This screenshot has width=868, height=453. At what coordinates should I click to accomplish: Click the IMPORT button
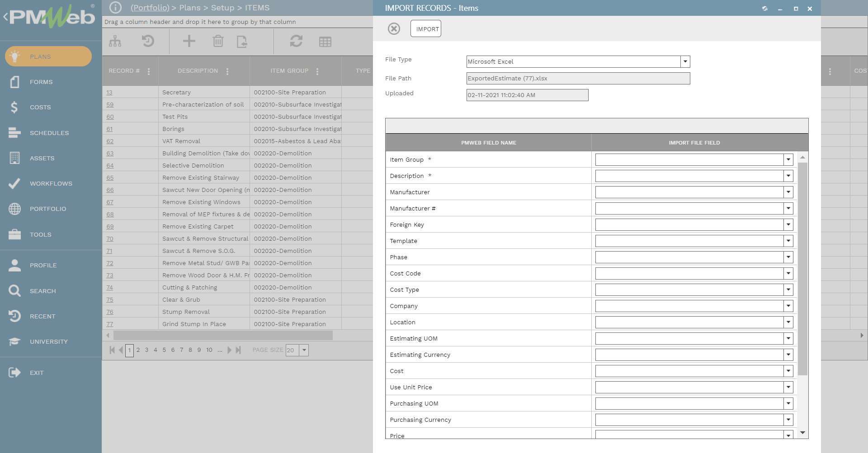[425, 28]
